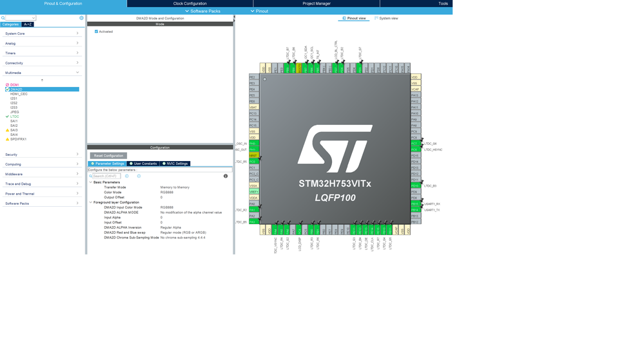Screen dimensions: 644x362
Task: Select pin PC6 labeled LTDC_HSYNC
Action: click(x=416, y=150)
